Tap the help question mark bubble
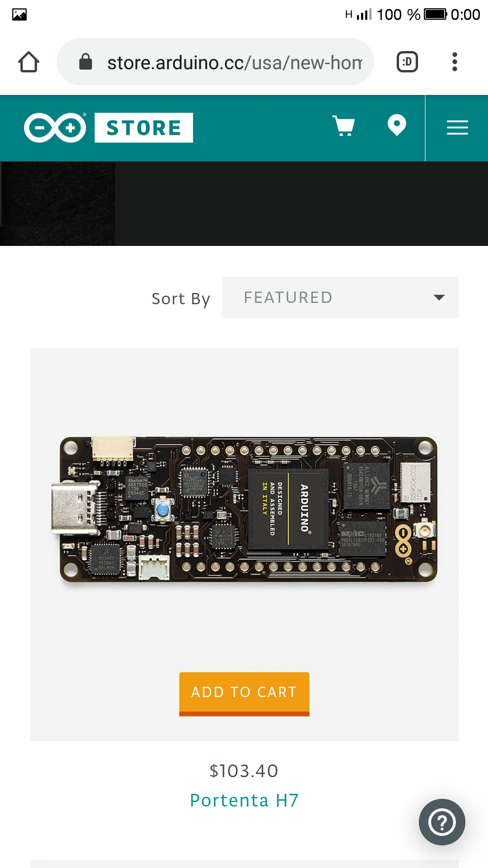Image resolution: width=488 pixels, height=868 pixels. coord(442,822)
